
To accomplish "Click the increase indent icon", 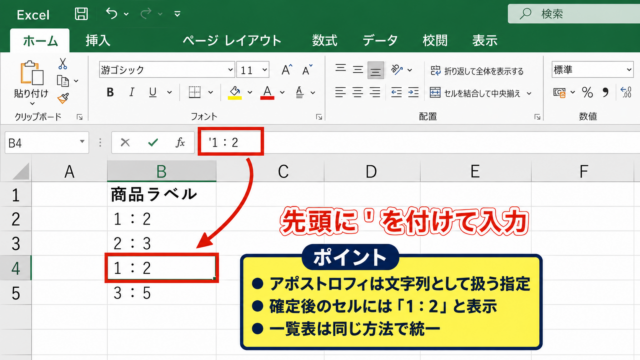I will [413, 93].
